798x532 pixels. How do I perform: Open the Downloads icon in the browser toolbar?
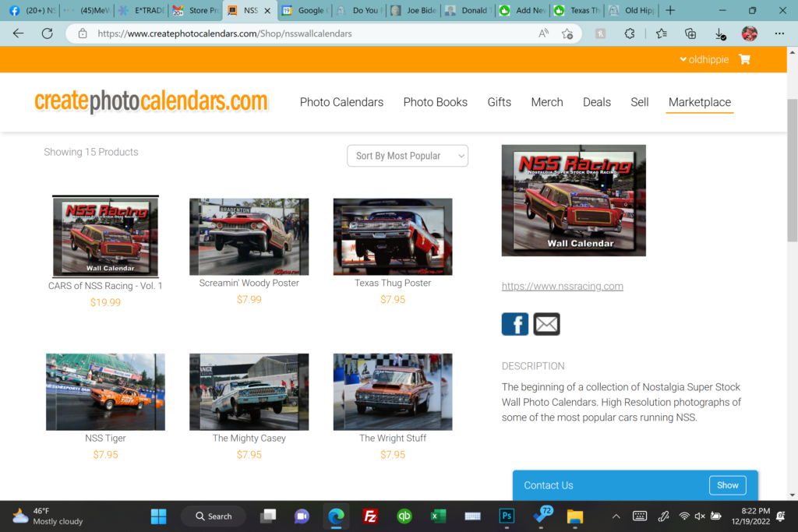[719, 34]
